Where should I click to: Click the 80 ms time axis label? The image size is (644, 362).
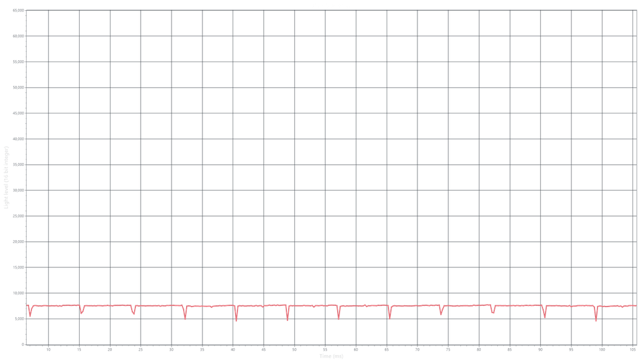tap(479, 350)
